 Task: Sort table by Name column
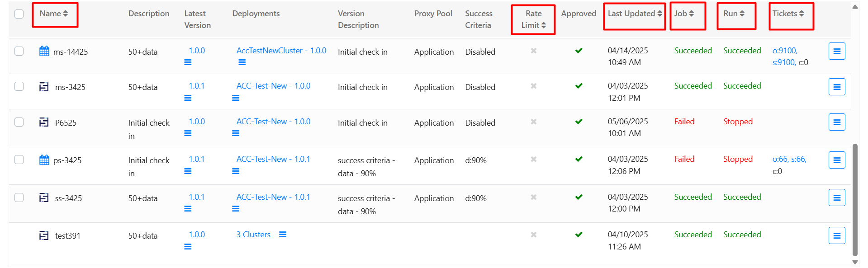(54, 14)
